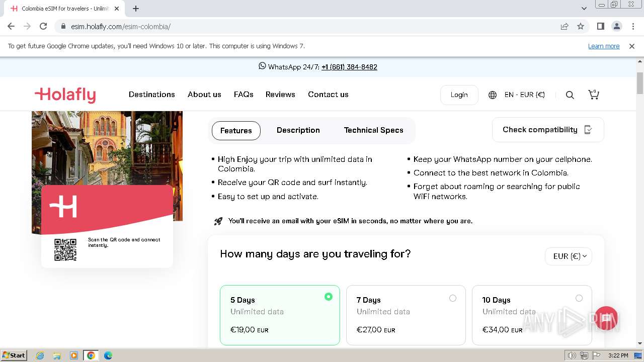
Task: Close the Colombia eSIM tab
Action: click(117, 9)
